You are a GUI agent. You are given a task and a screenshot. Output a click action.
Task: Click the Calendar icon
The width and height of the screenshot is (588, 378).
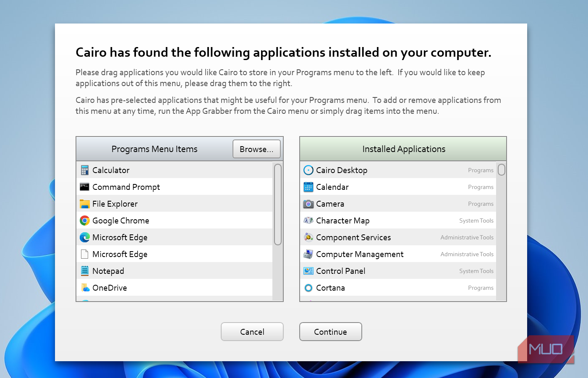[308, 187]
